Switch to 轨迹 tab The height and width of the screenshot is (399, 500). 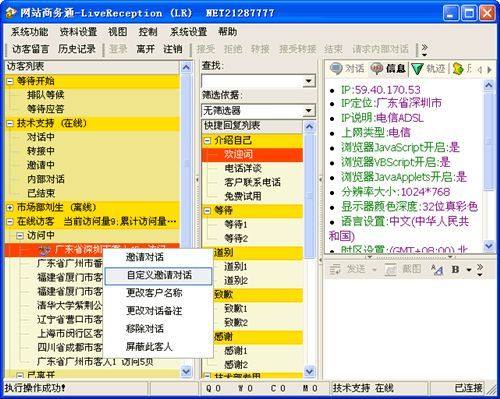[428, 69]
